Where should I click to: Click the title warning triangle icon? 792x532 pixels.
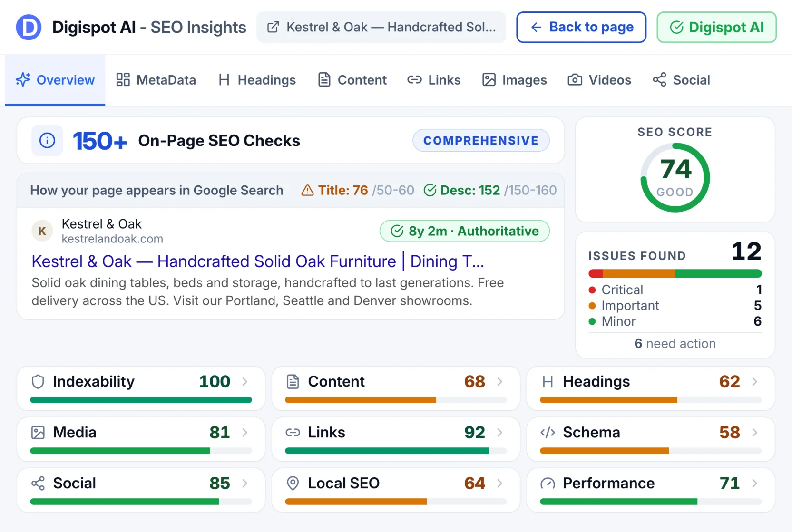tap(307, 190)
